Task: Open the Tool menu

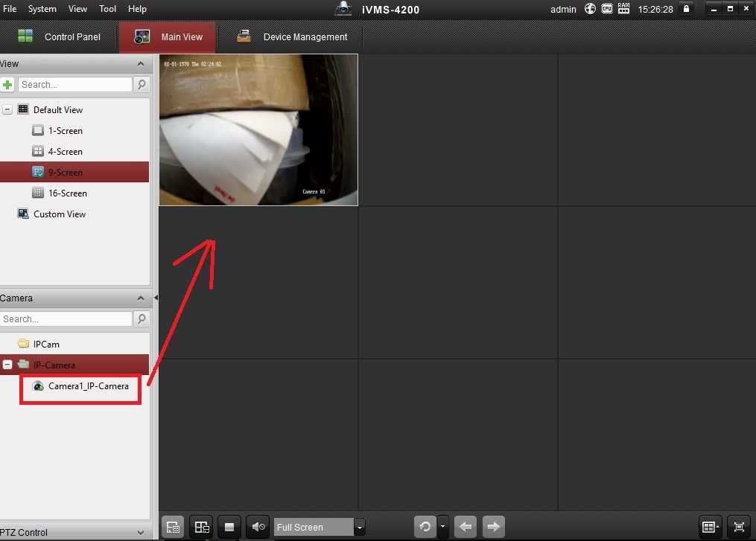Action: (x=107, y=9)
